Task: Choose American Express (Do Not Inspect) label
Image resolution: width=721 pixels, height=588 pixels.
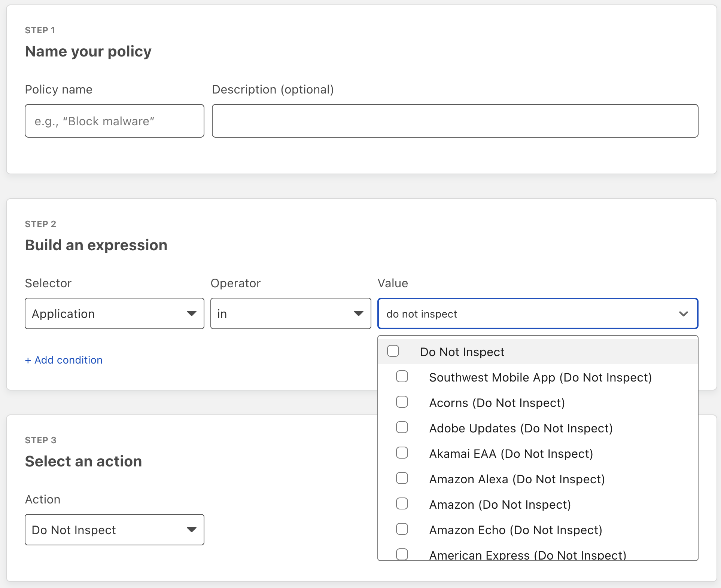Action: [x=528, y=555]
